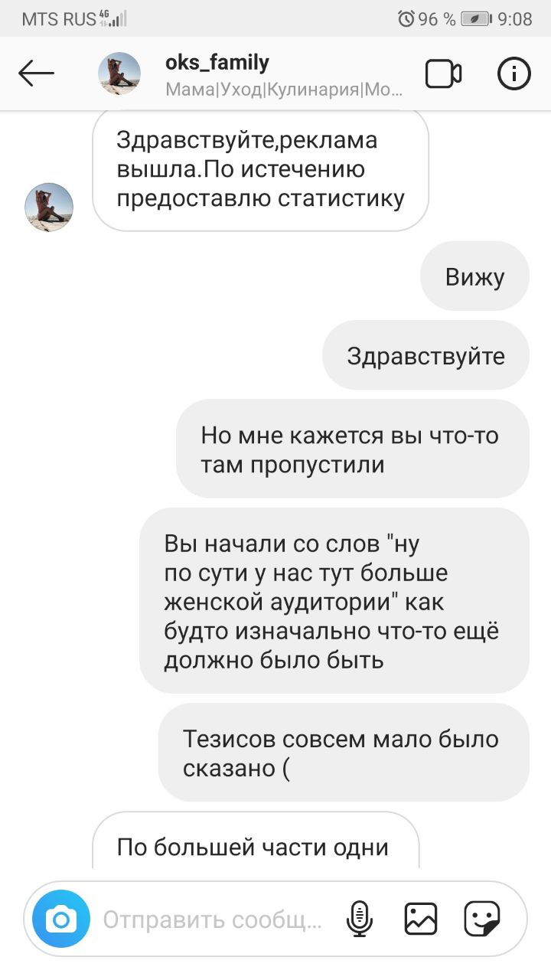Open the blue camera icon
This screenshot has width=551, height=980.
[x=62, y=919]
